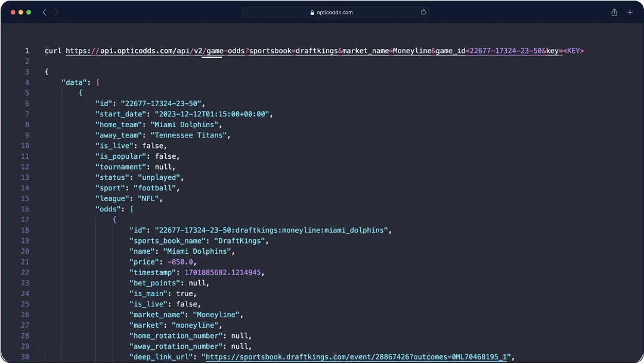Select the "Miami Dolphins" home team value
This screenshot has width=644, height=363.
(184, 125)
